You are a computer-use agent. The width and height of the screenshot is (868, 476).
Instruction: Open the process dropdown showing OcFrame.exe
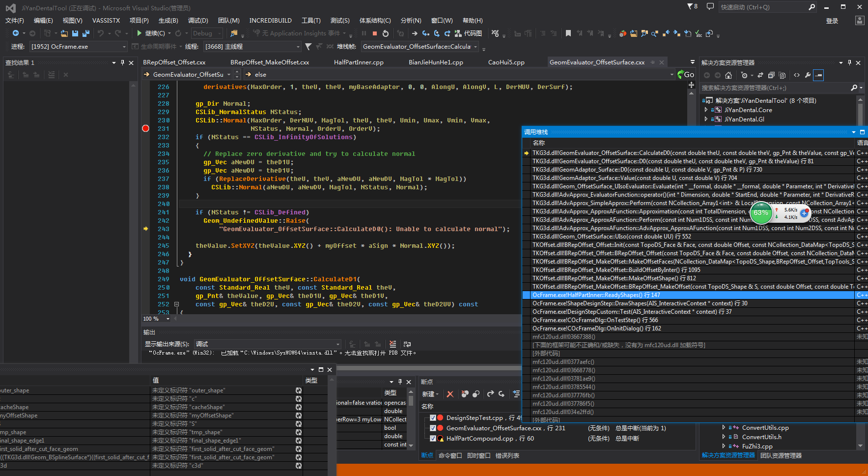click(124, 47)
